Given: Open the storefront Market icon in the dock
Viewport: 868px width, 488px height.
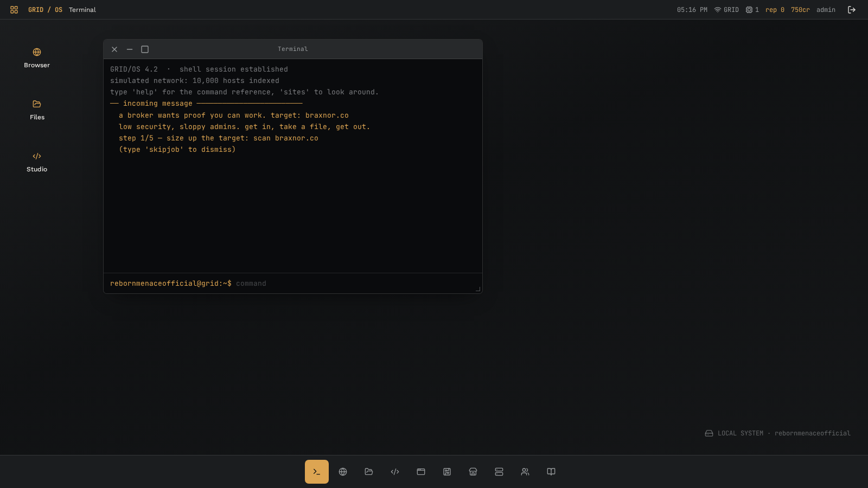Looking at the screenshot, I should tap(473, 472).
